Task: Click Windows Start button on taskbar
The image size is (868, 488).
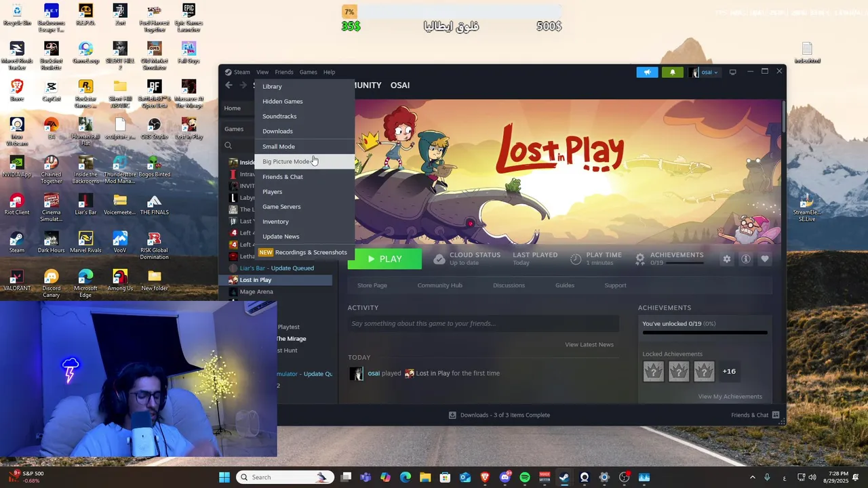Action: (224, 477)
